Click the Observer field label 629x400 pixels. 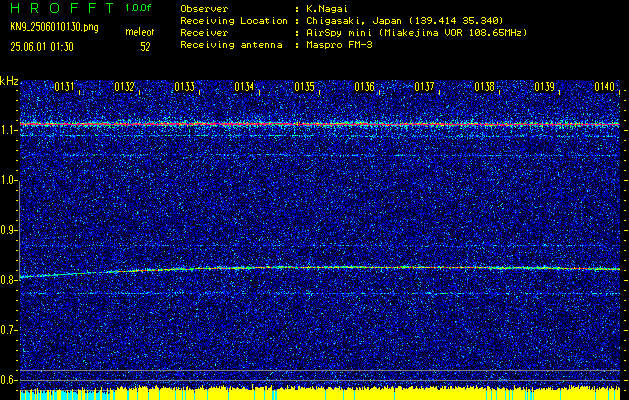204,8
